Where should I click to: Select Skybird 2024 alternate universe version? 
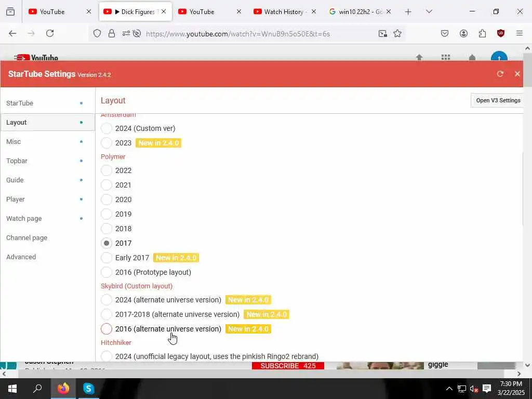[x=106, y=300]
